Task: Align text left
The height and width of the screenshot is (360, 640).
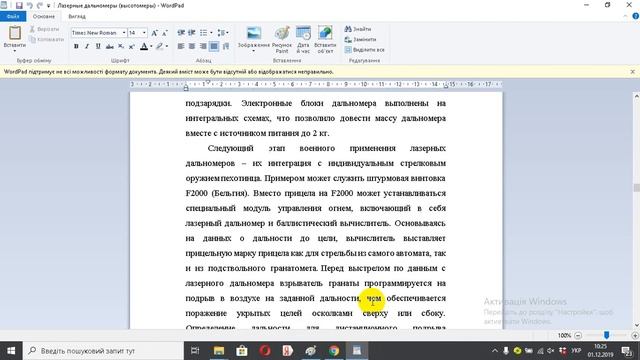Action: point(181,47)
